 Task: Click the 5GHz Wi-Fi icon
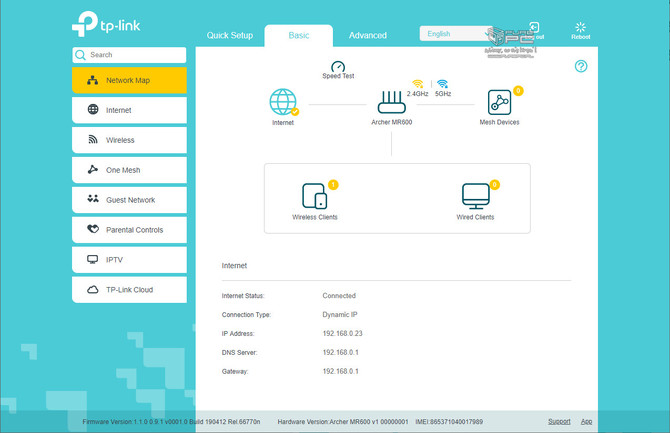click(x=443, y=84)
